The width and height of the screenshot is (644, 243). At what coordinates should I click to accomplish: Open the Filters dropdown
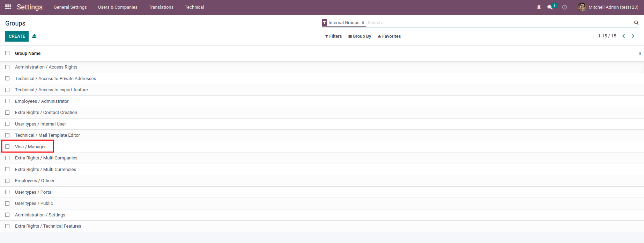[x=333, y=36]
